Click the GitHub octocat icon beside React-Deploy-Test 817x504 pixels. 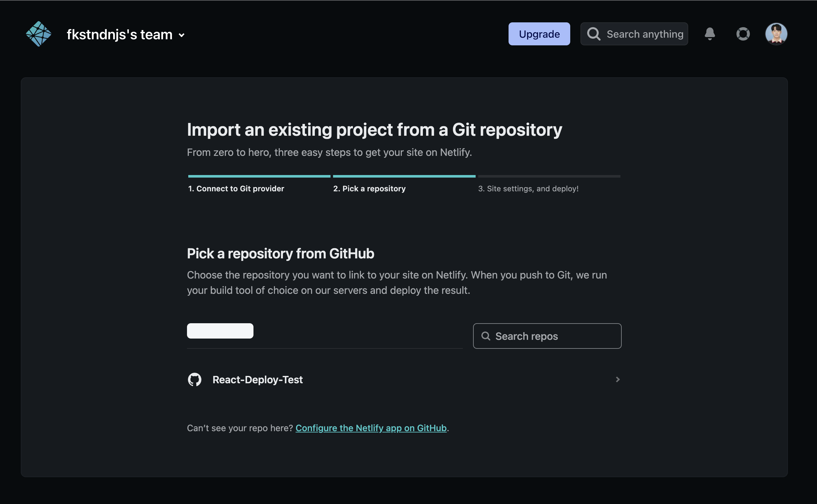coord(194,379)
